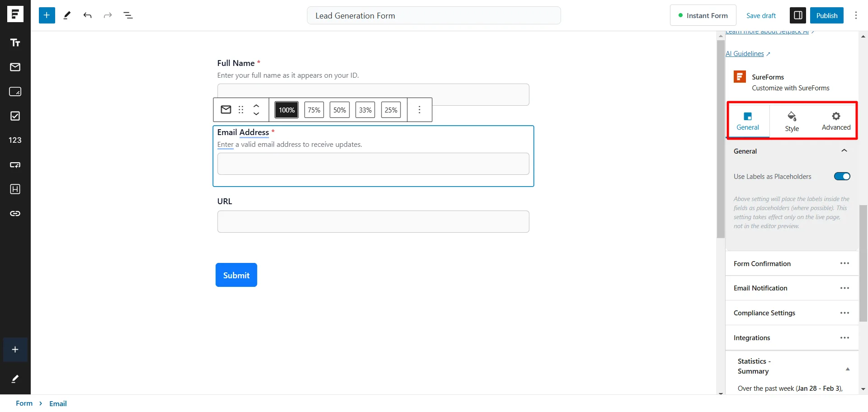Open the Document Overview list view icon

(x=128, y=15)
